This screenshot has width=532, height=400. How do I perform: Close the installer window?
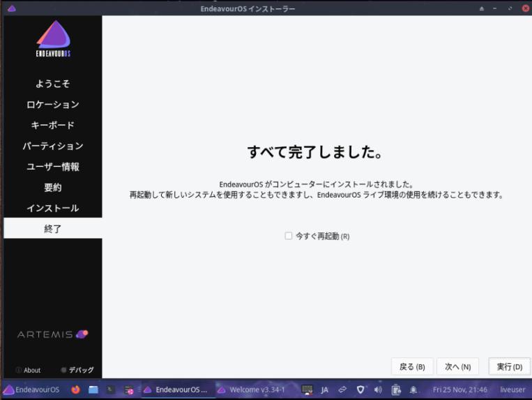[x=526, y=8]
